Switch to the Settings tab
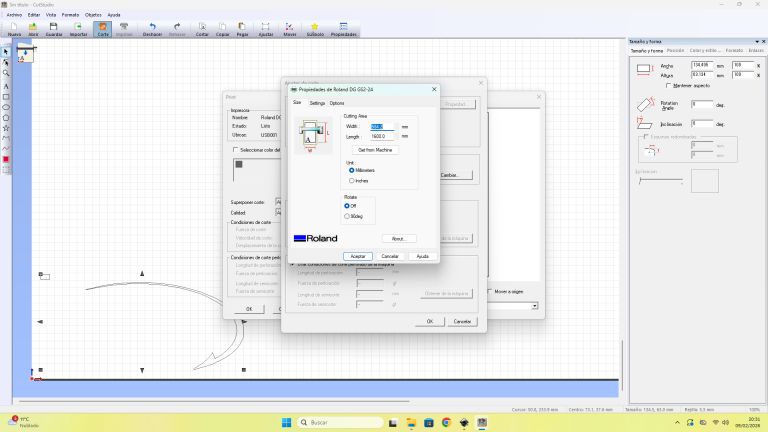The width and height of the screenshot is (768, 432). click(x=317, y=103)
